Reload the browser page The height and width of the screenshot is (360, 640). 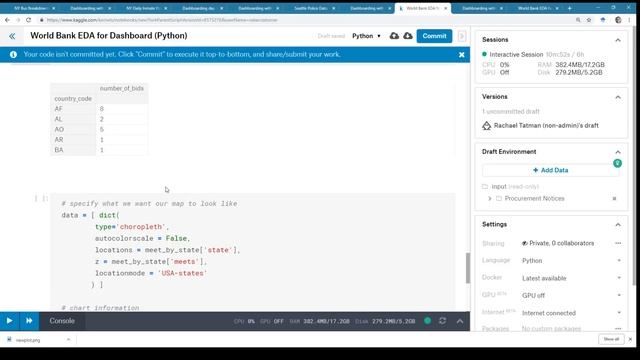pyautogui.click(x=28, y=20)
